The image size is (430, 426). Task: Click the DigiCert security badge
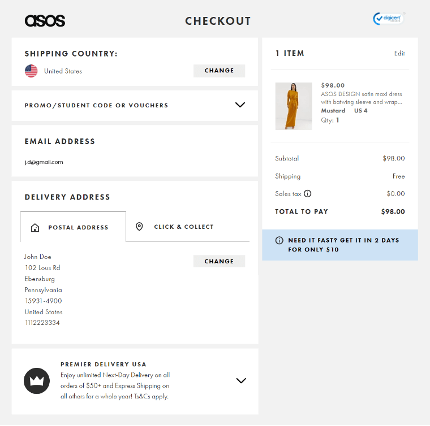click(389, 19)
